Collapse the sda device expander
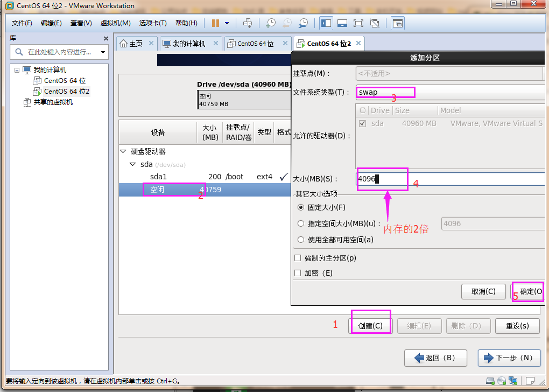The width and height of the screenshot is (549, 392). pos(132,164)
